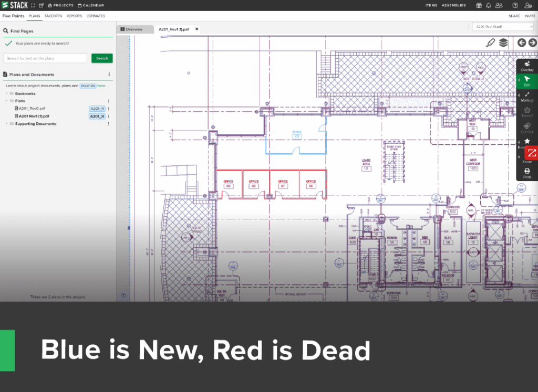Follow the 'here' link about documents
The image size is (538, 392).
pos(101,86)
